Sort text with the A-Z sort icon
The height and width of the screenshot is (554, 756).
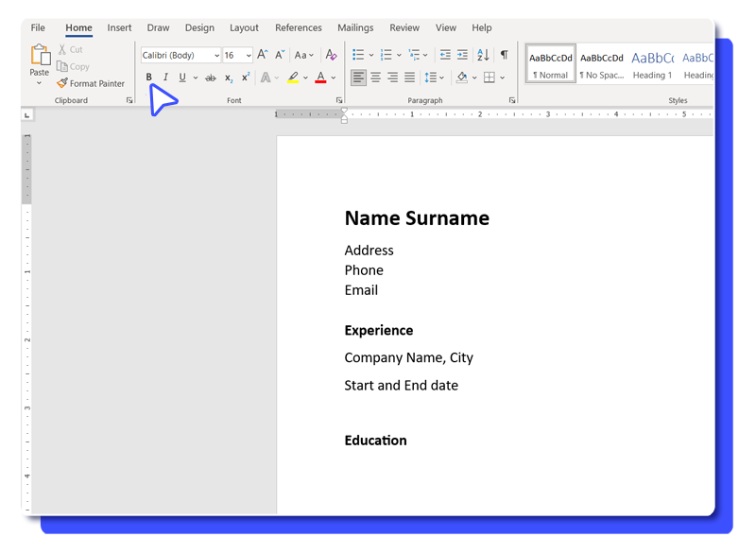click(483, 55)
